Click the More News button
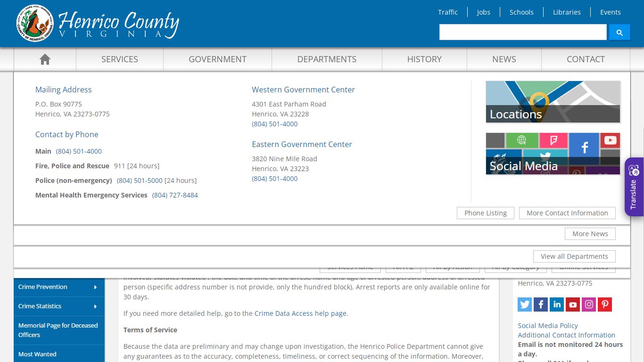Image resolution: width=644 pixels, height=362 pixels. 590,234
